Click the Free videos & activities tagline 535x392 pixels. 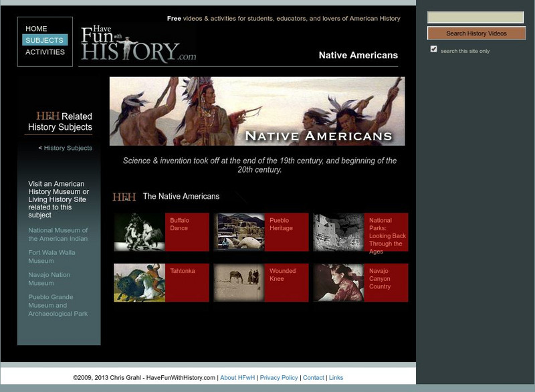point(284,19)
